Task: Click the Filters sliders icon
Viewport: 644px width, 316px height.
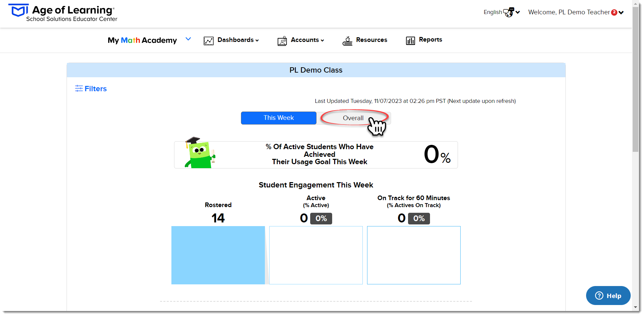Action: click(79, 88)
